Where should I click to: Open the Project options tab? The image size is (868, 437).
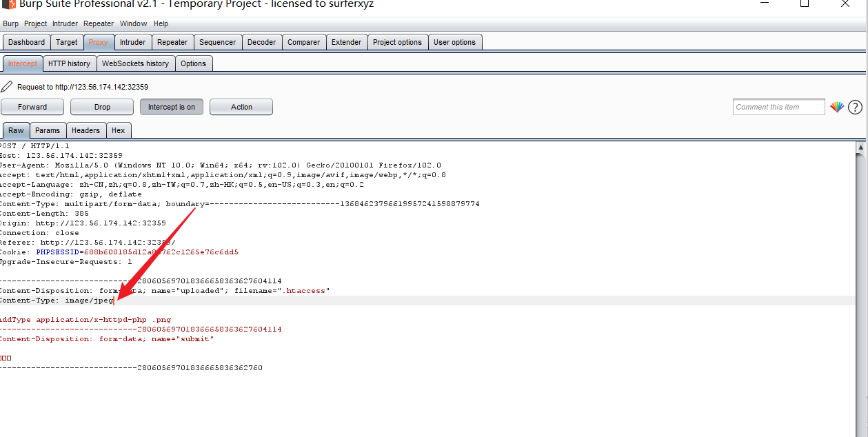coord(398,42)
